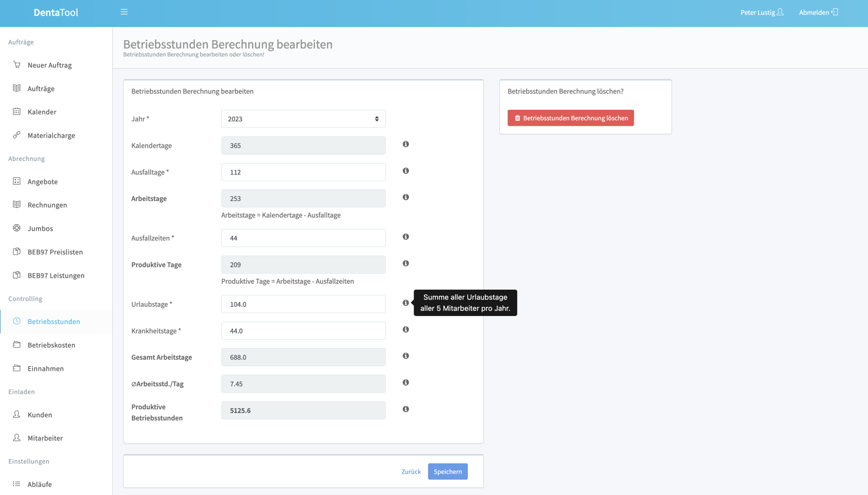Click info icon next to Krankheitstage field
Image resolution: width=868 pixels, height=495 pixels.
point(406,329)
